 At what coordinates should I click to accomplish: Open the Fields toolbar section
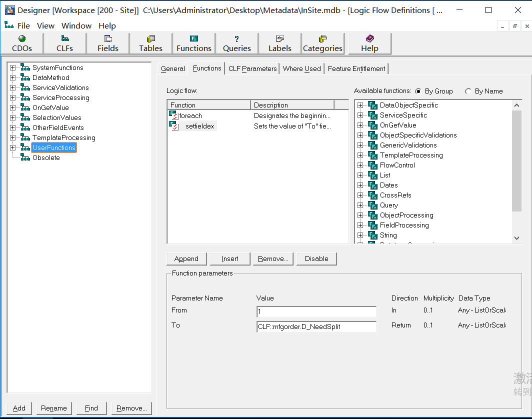108,43
